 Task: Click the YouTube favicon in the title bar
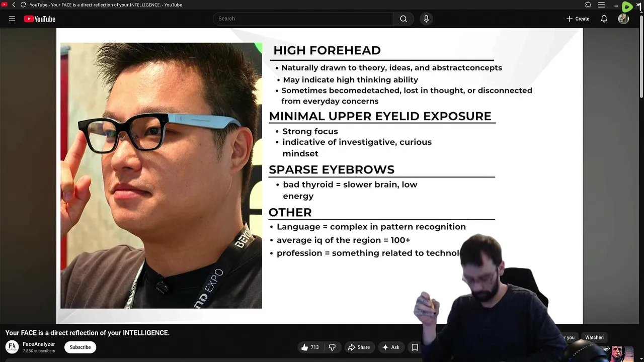(x=4, y=5)
